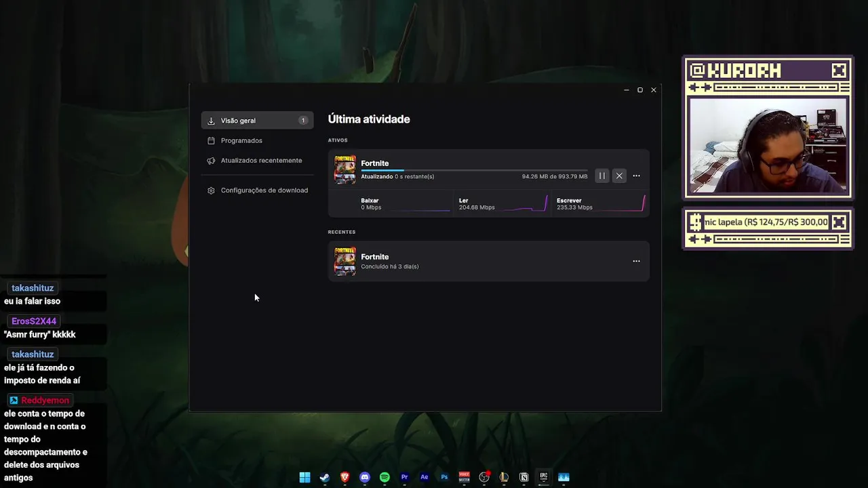
Task: Open the Windows Start menu
Action: click(x=305, y=477)
